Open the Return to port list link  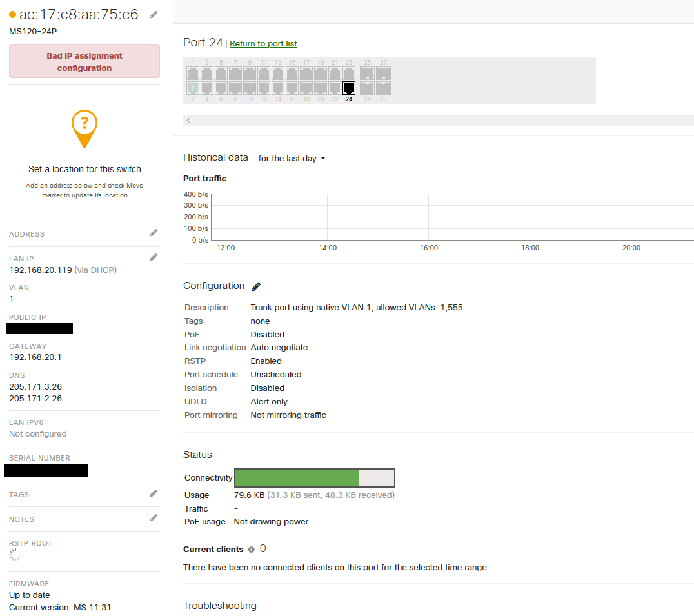263,43
